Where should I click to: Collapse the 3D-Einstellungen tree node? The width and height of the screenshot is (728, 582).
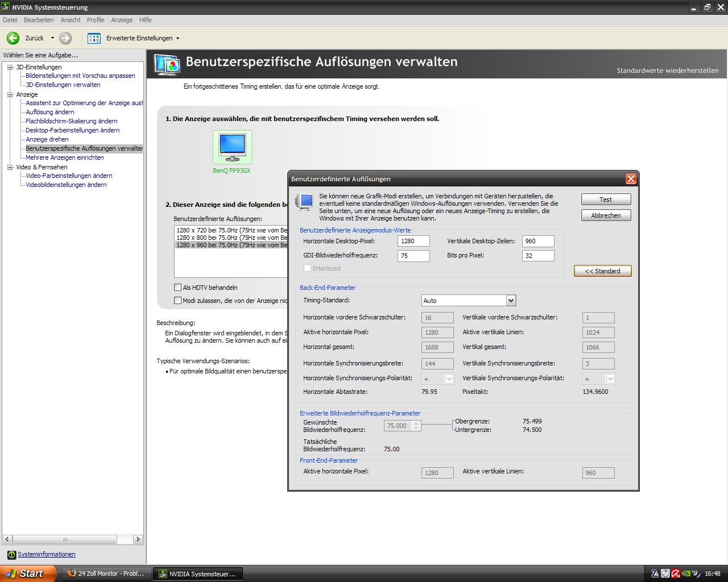(x=10, y=67)
